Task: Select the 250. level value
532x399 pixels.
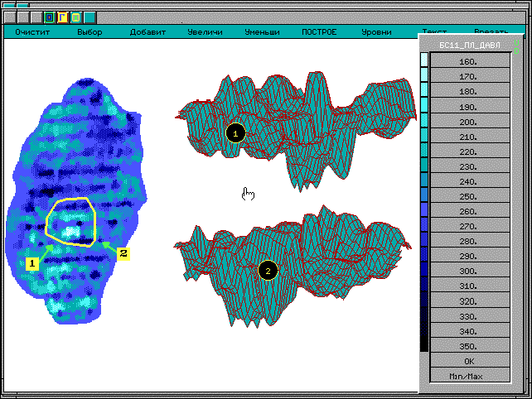Action: click(468, 196)
